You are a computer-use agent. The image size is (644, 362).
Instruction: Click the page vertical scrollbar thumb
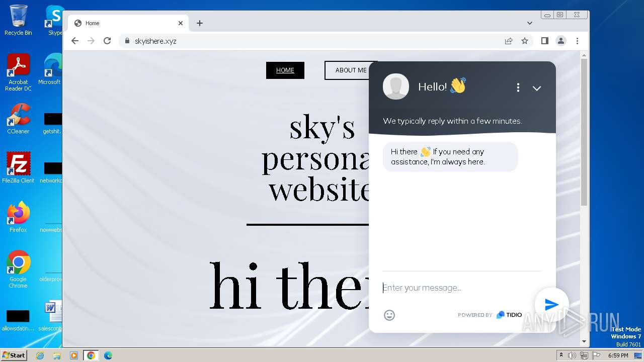(584, 132)
